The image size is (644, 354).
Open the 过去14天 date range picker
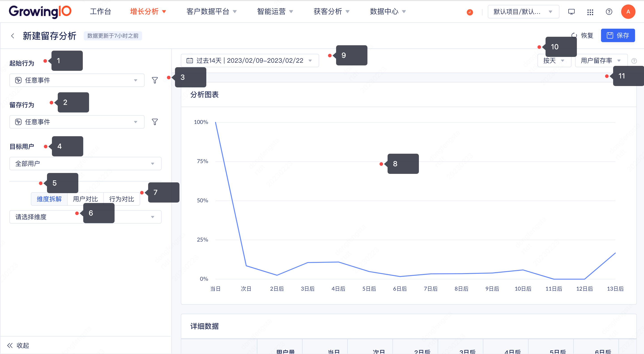249,60
